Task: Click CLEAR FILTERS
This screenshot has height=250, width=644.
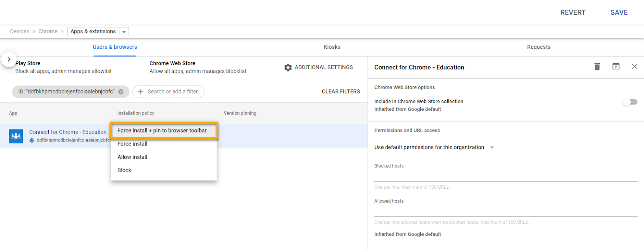Action: [x=341, y=92]
